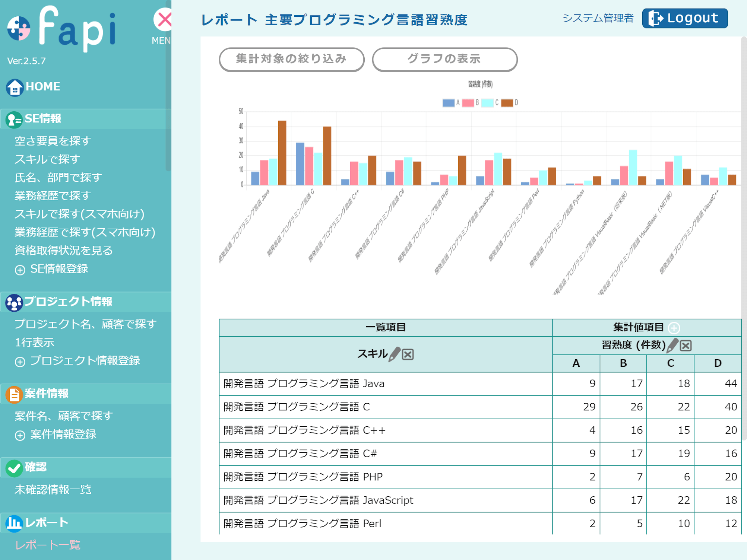Open レポート一覧 link

click(x=48, y=545)
